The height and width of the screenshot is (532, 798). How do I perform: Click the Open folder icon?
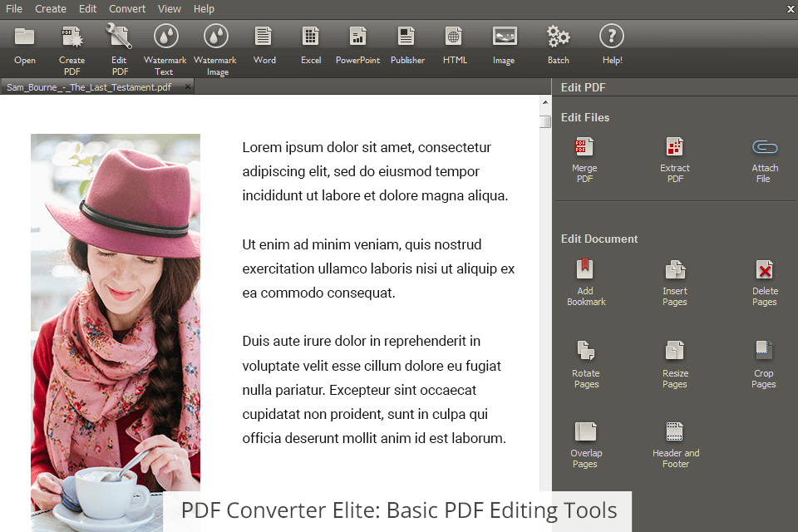[24, 37]
